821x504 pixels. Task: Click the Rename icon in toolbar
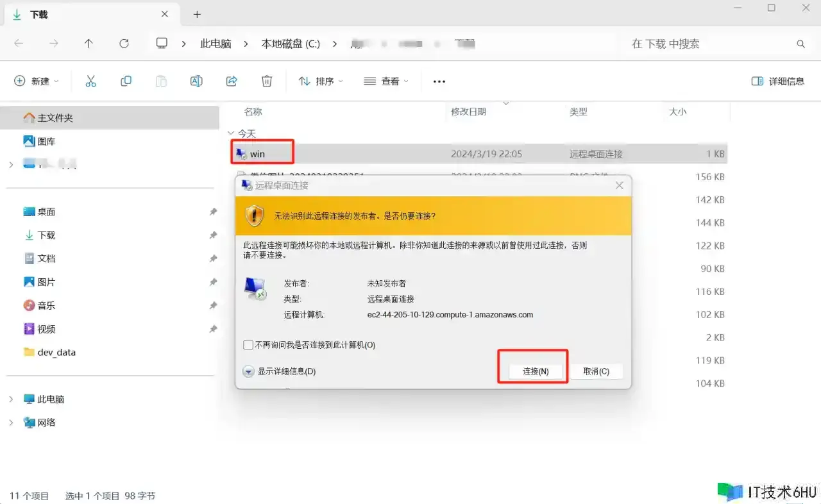point(196,81)
